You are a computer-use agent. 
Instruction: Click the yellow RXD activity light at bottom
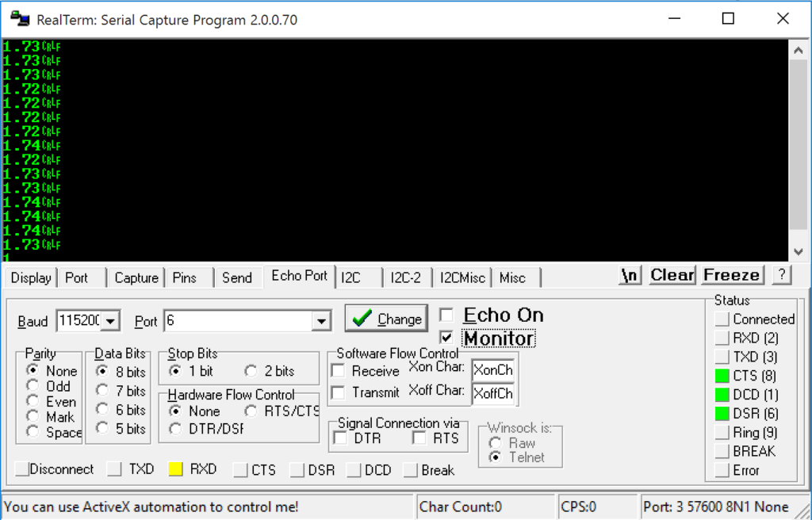[176, 469]
